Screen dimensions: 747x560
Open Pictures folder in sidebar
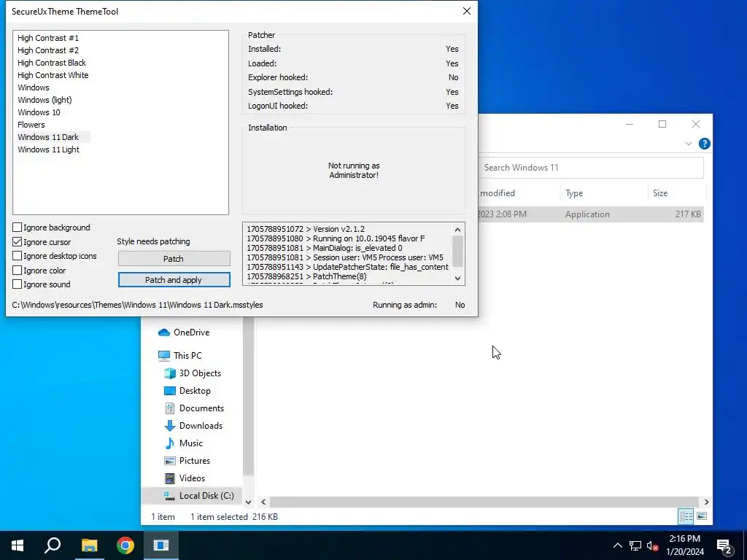(x=194, y=461)
